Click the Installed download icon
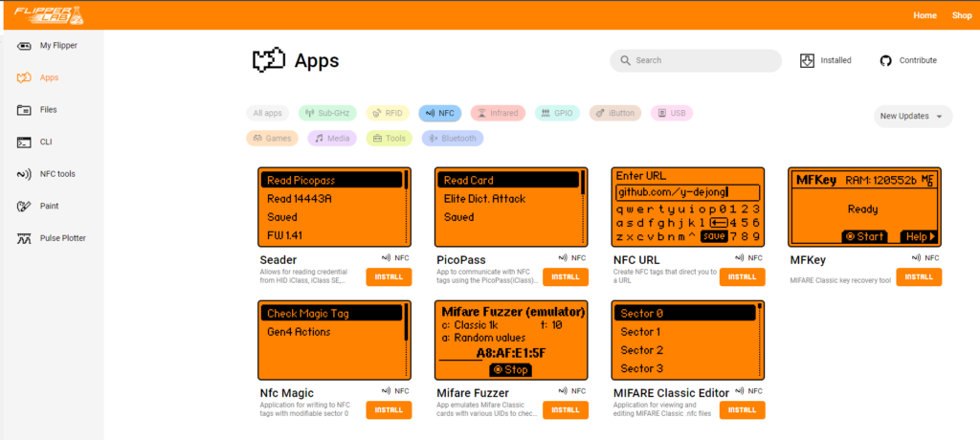 [x=807, y=60]
